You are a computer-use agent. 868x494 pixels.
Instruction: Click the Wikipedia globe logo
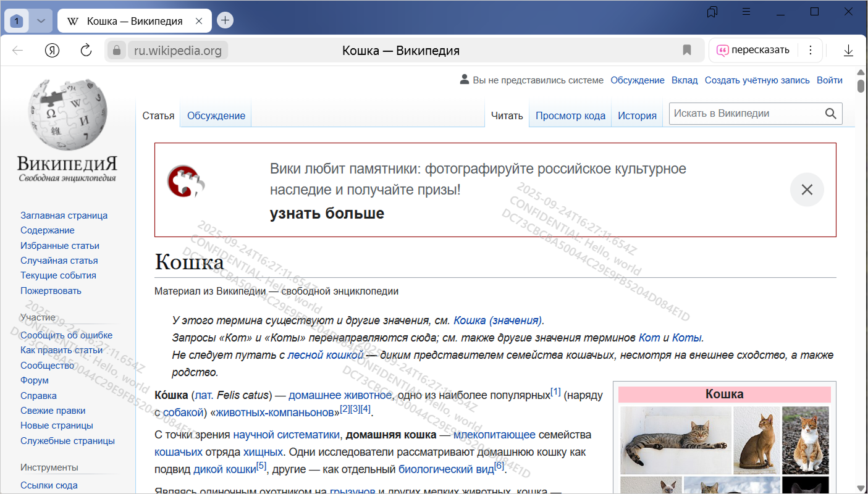(x=67, y=115)
